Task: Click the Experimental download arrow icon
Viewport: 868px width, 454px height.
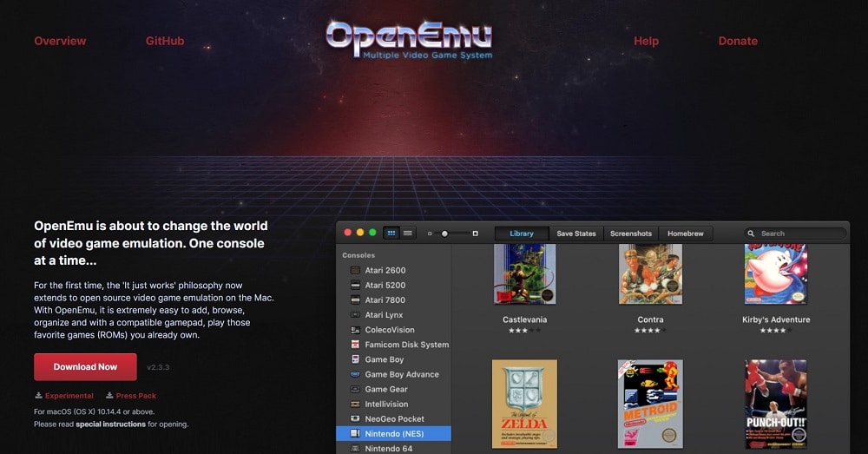Action: click(x=38, y=395)
